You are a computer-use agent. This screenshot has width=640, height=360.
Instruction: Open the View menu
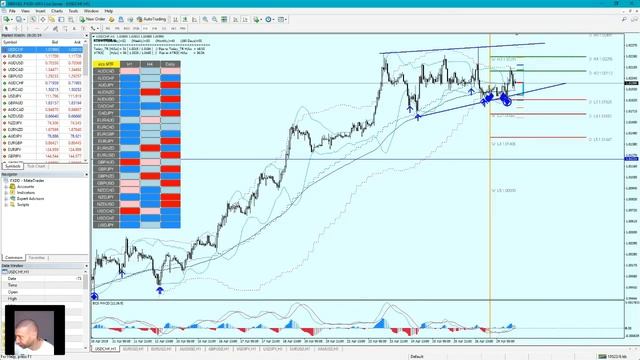coord(25,11)
